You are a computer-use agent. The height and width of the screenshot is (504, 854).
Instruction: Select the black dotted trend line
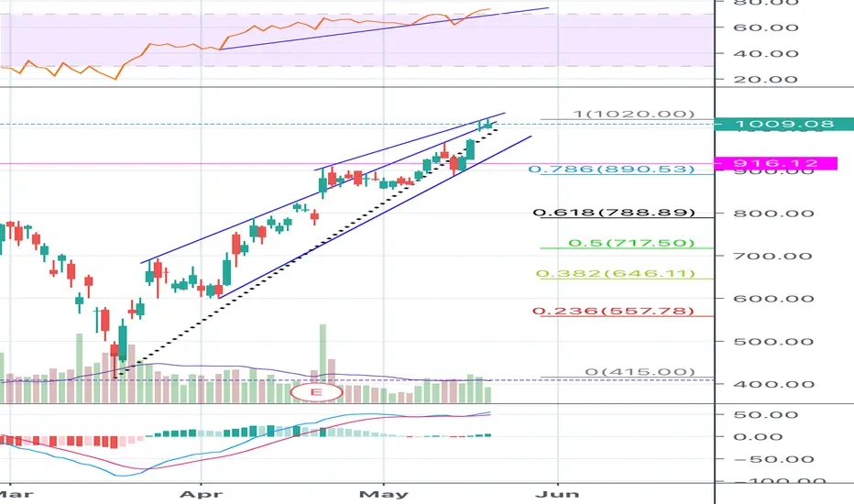pos(305,254)
